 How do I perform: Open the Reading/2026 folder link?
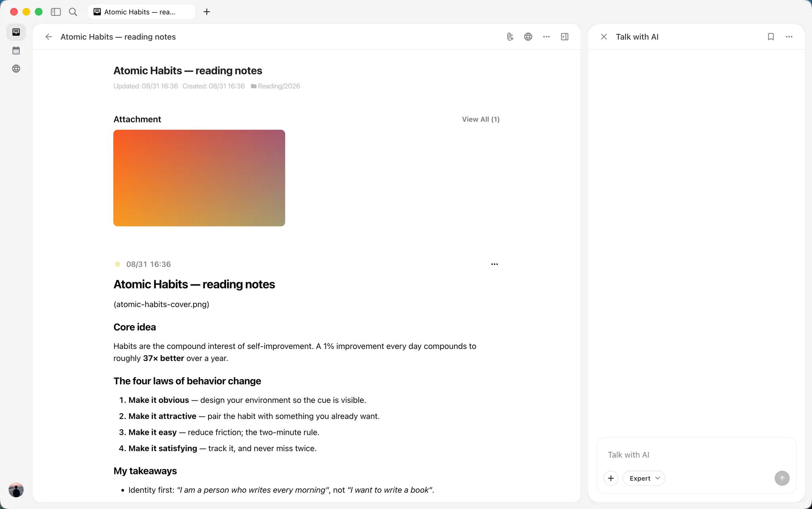[x=276, y=86]
